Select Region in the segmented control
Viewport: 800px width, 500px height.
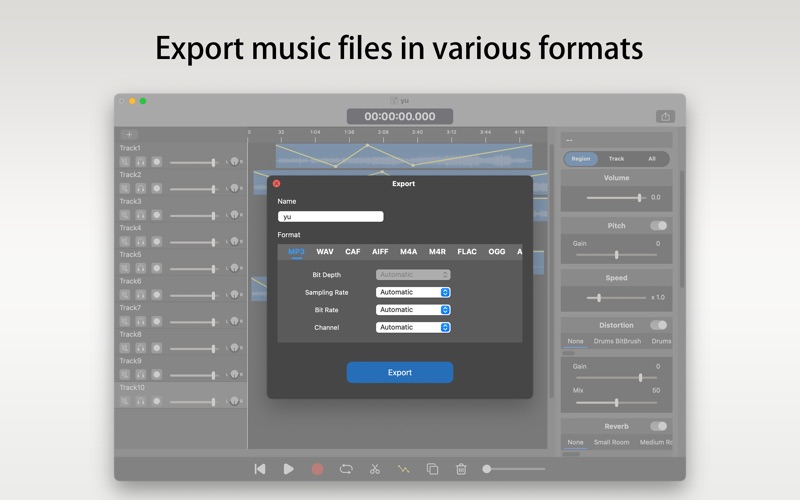581,159
